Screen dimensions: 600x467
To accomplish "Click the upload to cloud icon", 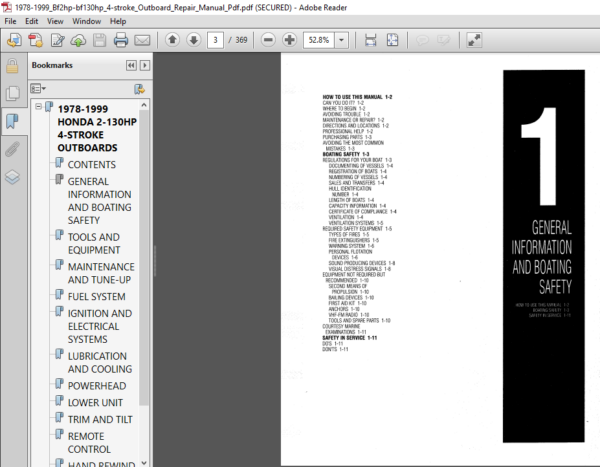I will (78, 40).
